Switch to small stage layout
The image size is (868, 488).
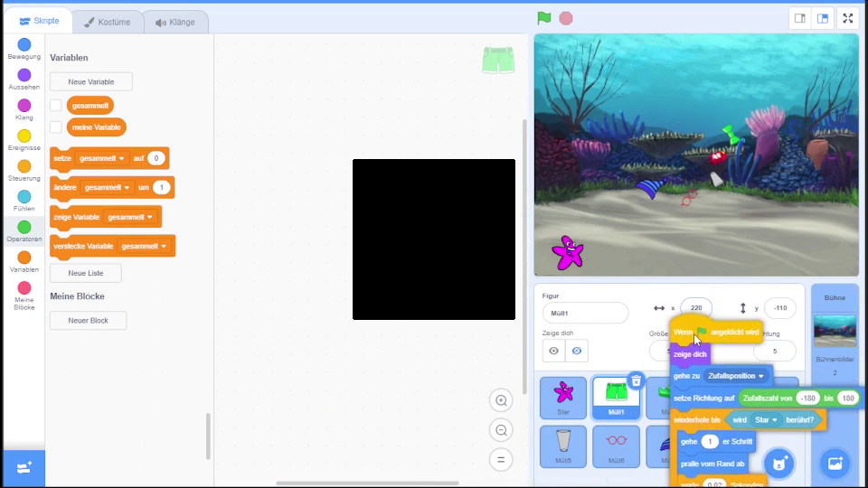800,18
